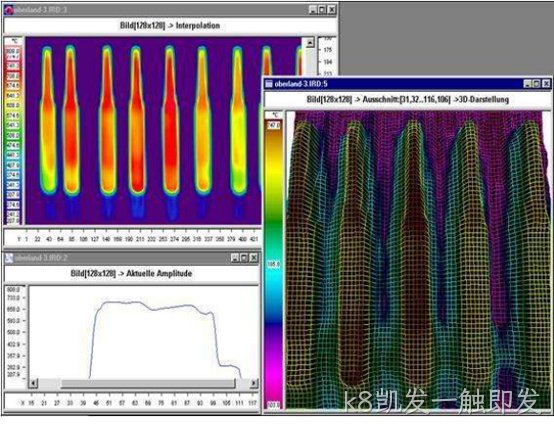This screenshot has width=554, height=425.
Task: Click the up arrow of Interpolation vertical scrollbar
Action: click(310, 43)
